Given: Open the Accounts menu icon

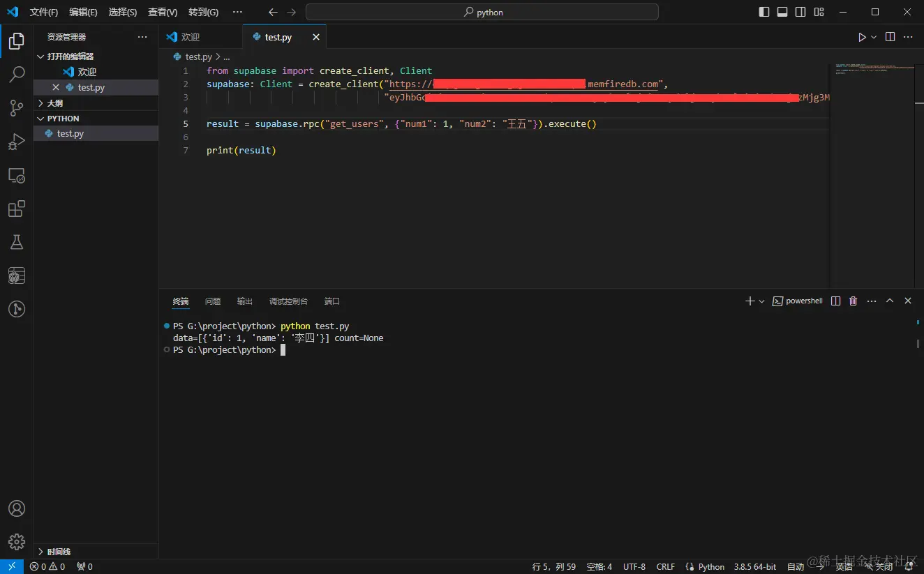Looking at the screenshot, I should tap(17, 508).
